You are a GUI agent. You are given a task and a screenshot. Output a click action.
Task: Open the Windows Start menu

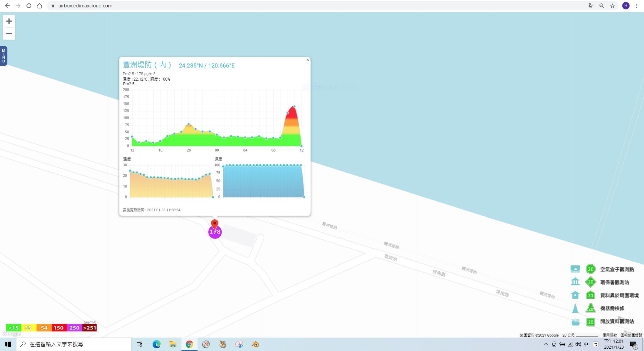click(8, 344)
